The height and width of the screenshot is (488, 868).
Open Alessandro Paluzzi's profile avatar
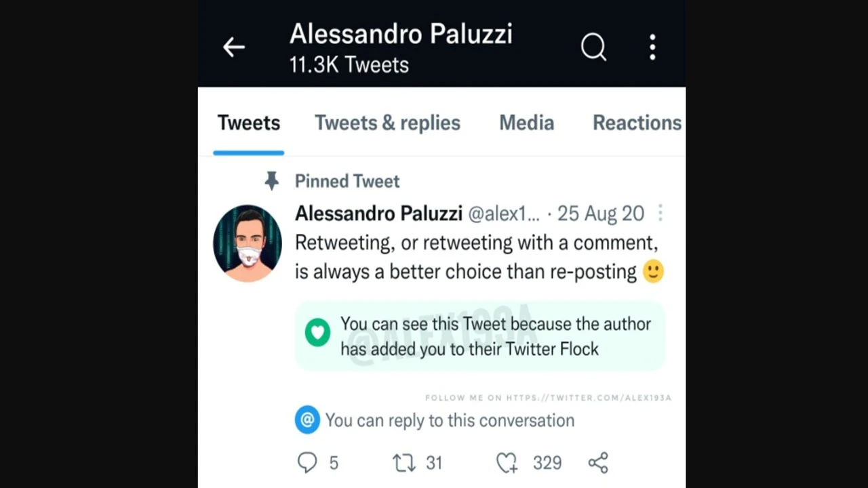coord(248,243)
